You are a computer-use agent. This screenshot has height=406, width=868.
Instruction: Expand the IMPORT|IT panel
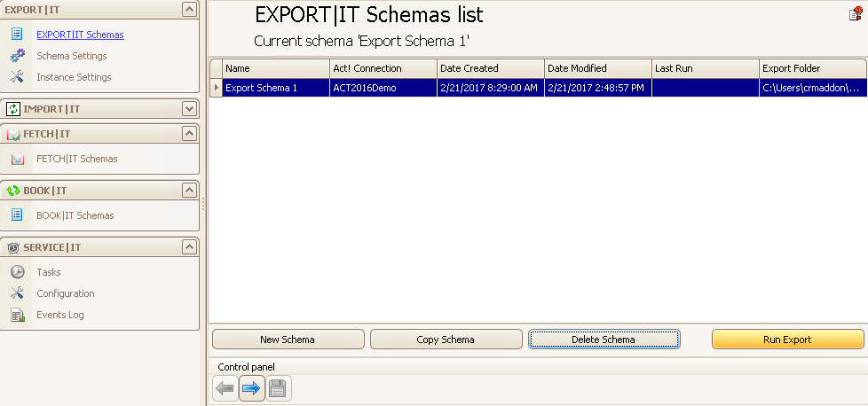click(189, 109)
